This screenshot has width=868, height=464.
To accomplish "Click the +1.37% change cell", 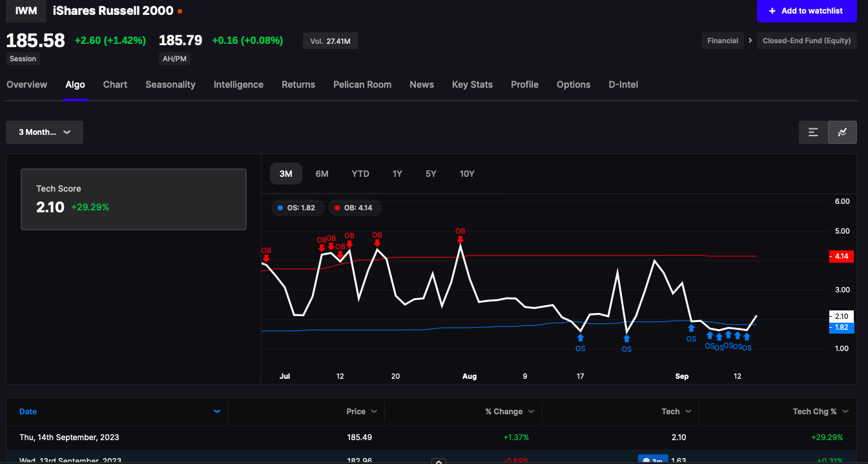I will (x=516, y=438).
